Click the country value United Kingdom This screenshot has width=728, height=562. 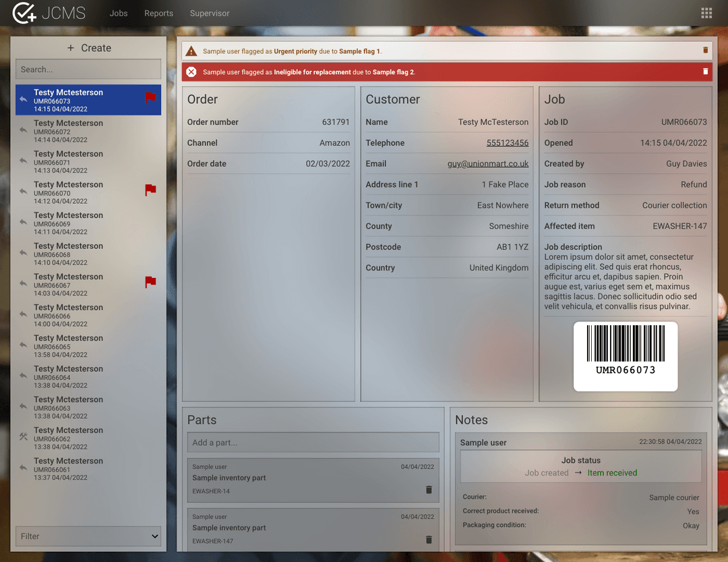[x=499, y=268]
